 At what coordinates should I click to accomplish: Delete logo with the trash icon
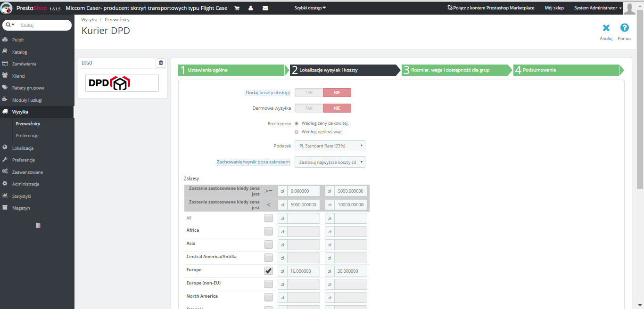(161, 63)
